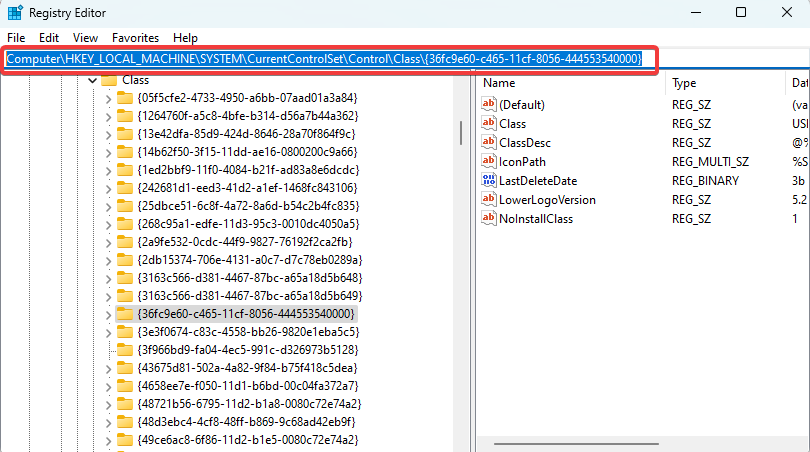Expand the {49ce6ac8-6f86-11d2-b1e5-0080c72e74a2} key
Image resolution: width=810 pixels, height=452 pixels.
tap(108, 441)
